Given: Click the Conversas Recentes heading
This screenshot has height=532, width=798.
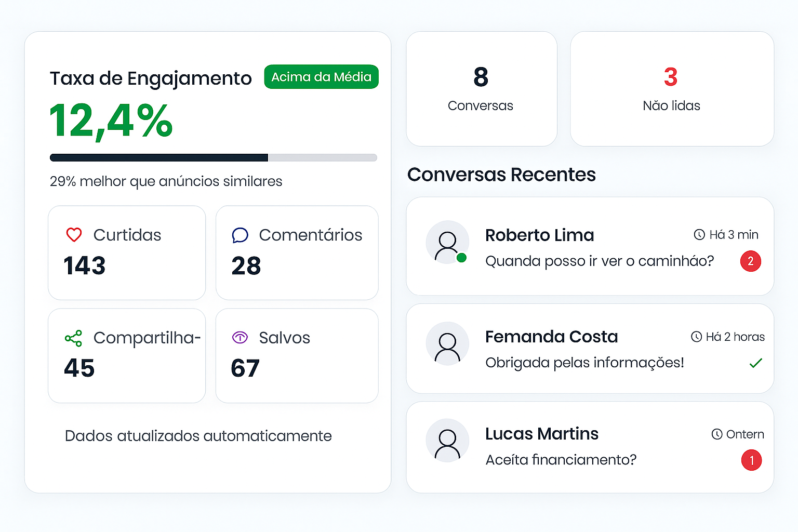Looking at the screenshot, I should point(501,175).
